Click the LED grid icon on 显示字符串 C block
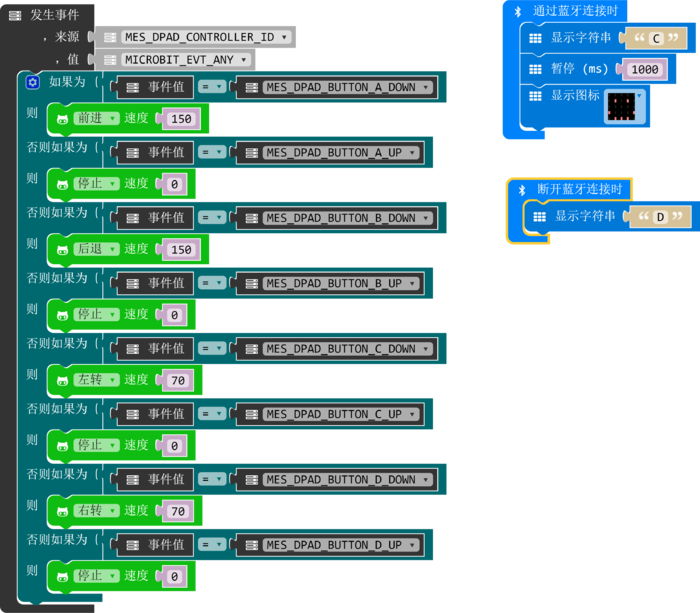 tap(535, 38)
